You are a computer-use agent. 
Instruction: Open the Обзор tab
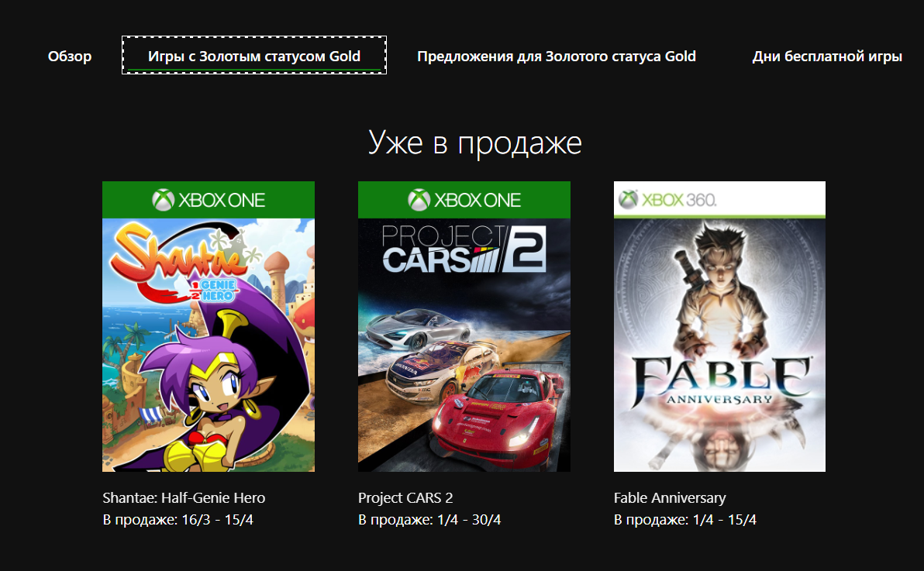click(70, 56)
